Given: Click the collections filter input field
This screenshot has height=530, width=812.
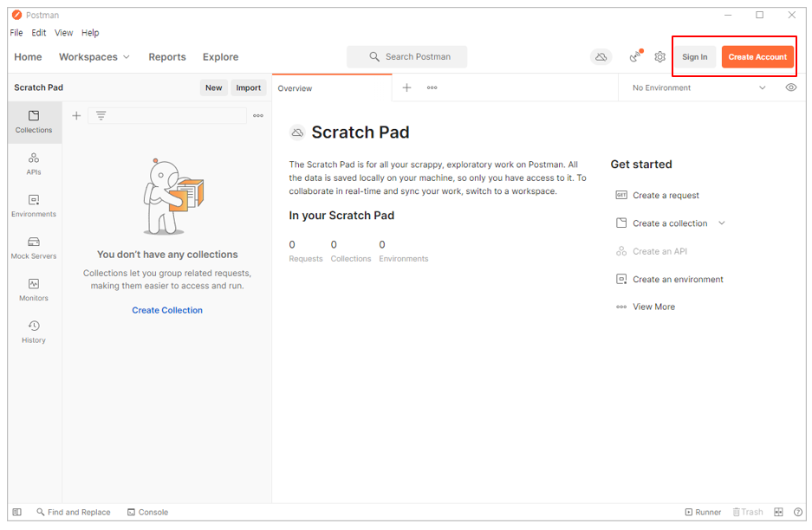Looking at the screenshot, I should (x=166, y=115).
